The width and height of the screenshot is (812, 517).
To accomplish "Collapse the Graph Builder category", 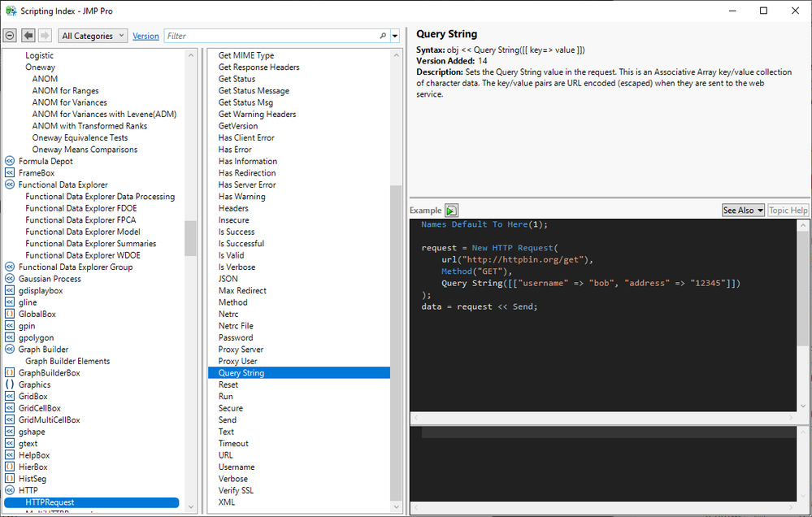I will pyautogui.click(x=10, y=350).
